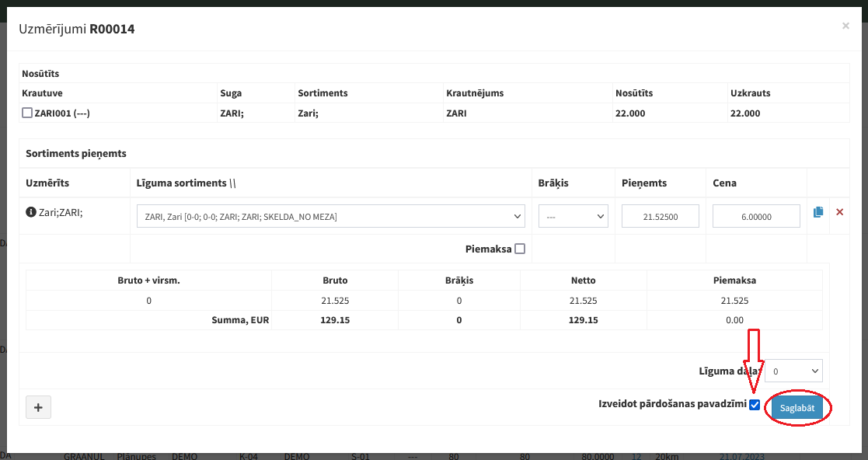Focus the Cena price field
This screenshot has width=868, height=460.
[755, 216]
